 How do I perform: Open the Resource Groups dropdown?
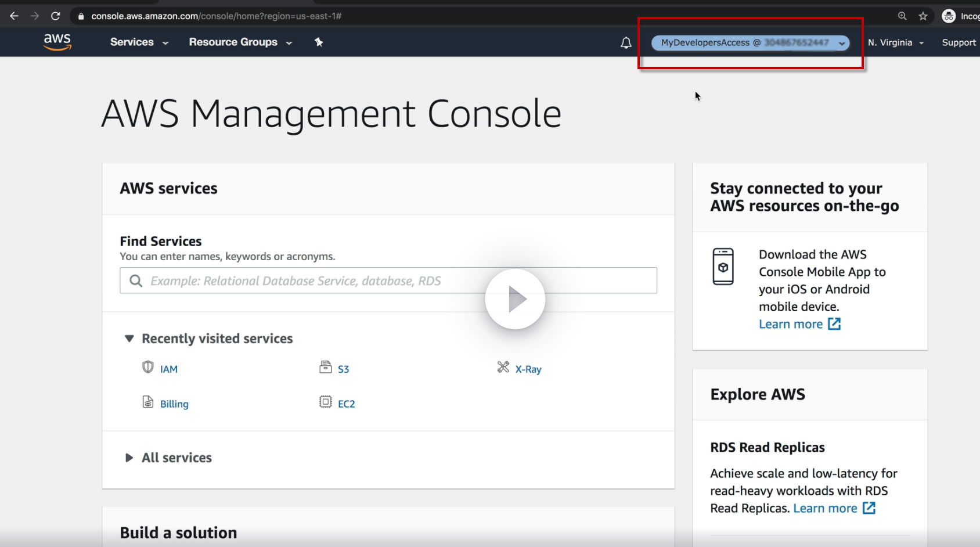(240, 42)
